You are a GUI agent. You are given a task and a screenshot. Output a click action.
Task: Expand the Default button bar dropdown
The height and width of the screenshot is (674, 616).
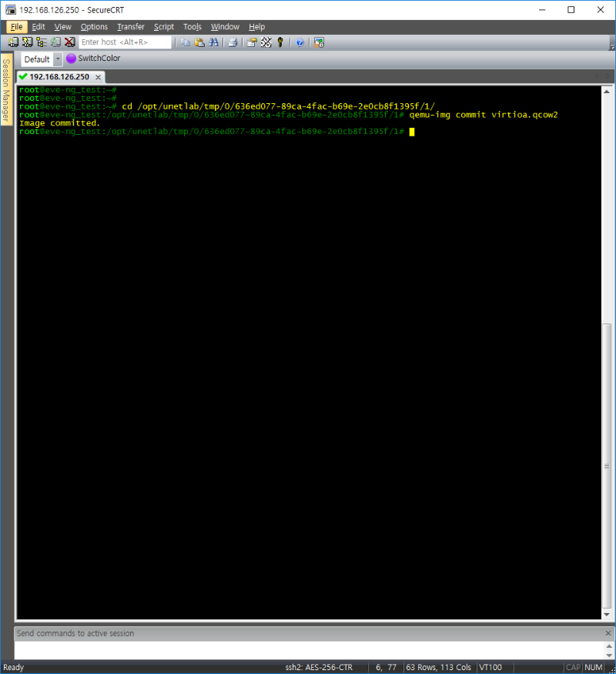58,59
